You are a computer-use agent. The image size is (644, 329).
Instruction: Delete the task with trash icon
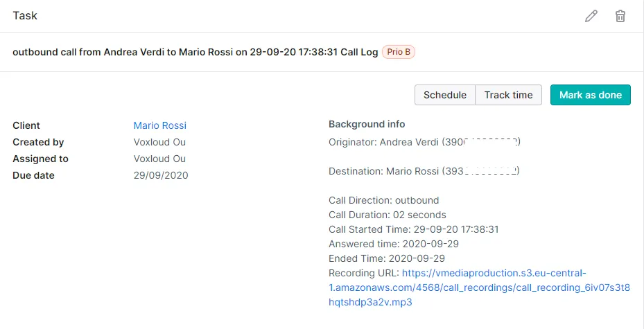[620, 16]
